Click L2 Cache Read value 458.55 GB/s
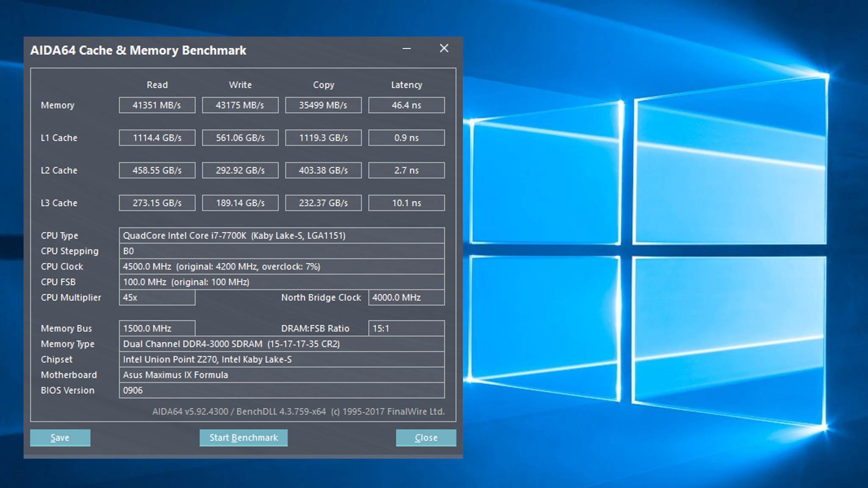868x488 pixels. coord(157,170)
